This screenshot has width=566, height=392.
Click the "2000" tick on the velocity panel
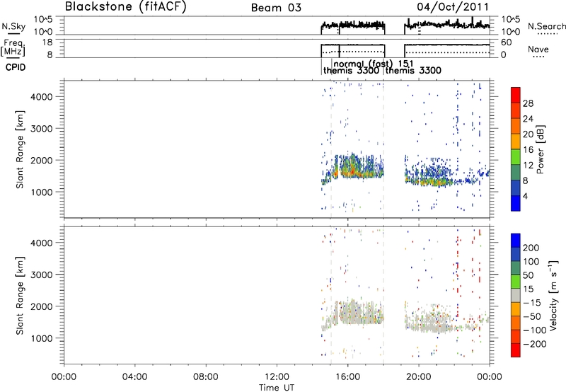[42, 306]
